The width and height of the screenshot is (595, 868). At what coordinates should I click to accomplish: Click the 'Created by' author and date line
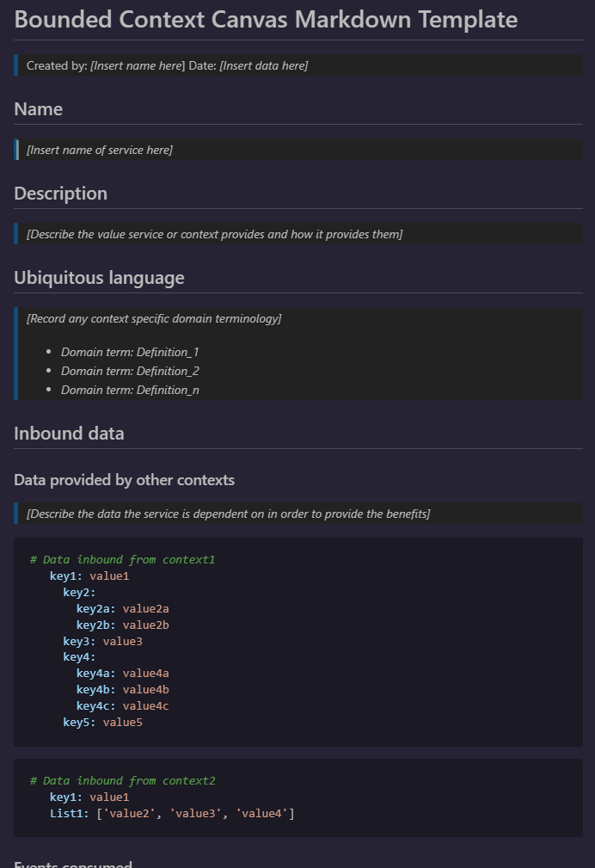coord(167,65)
